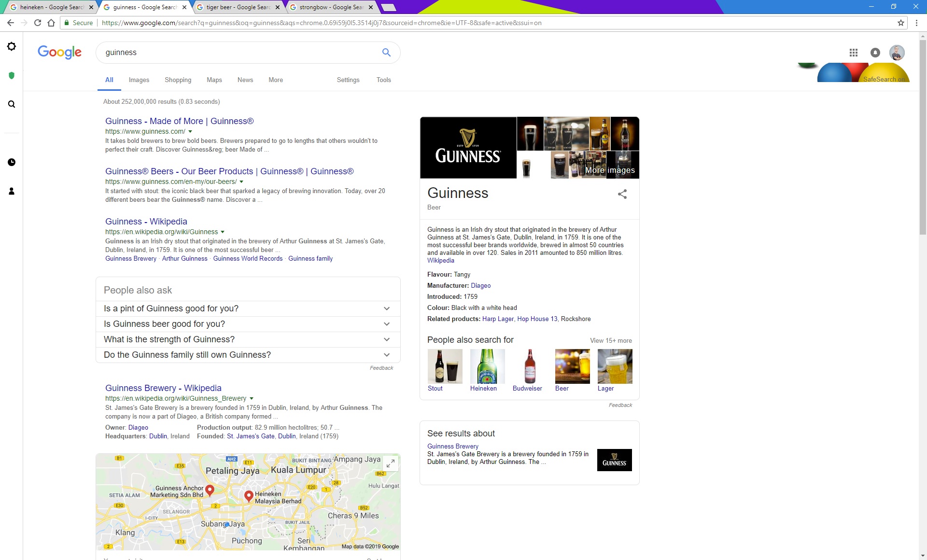Open Google notifications bell
Screen dimensions: 927x560
coord(875,53)
